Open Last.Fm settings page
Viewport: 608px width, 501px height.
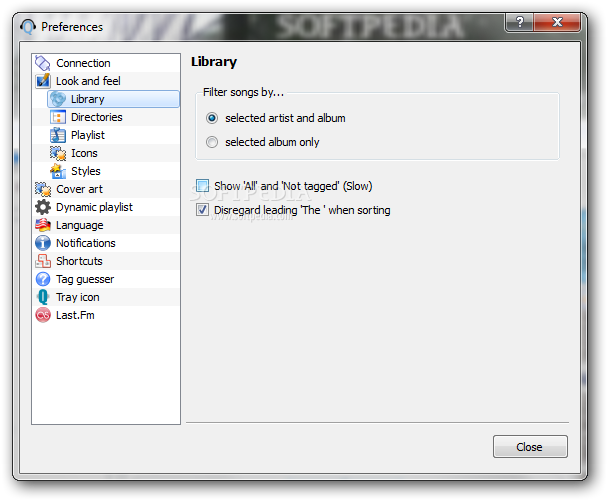tap(106, 315)
